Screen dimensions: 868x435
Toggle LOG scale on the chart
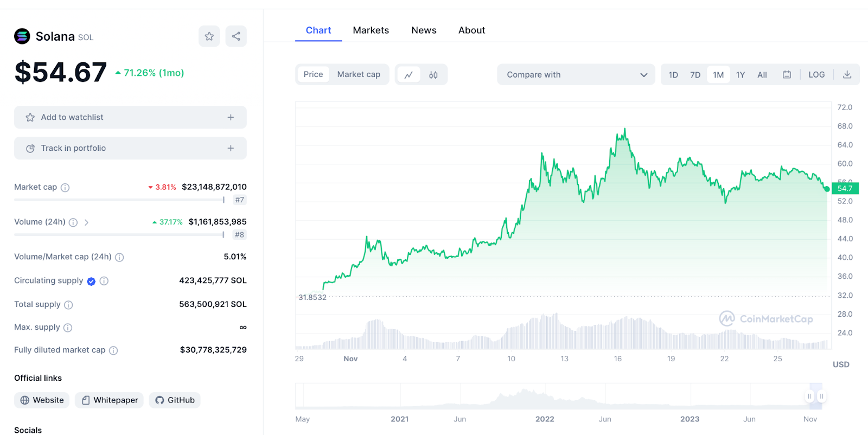pos(816,75)
